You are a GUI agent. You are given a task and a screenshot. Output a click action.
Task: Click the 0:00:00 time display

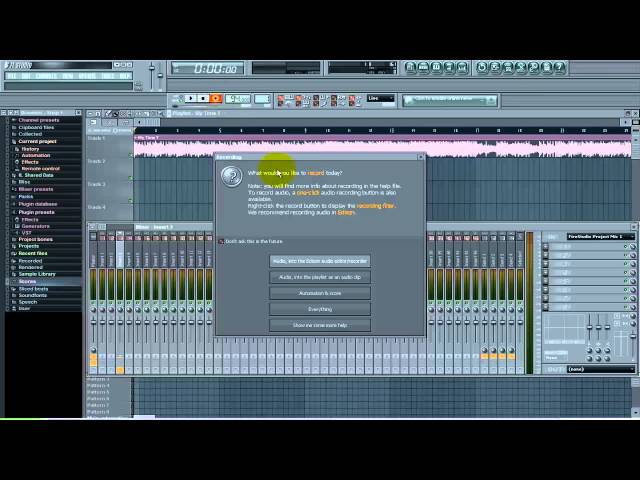(208, 68)
